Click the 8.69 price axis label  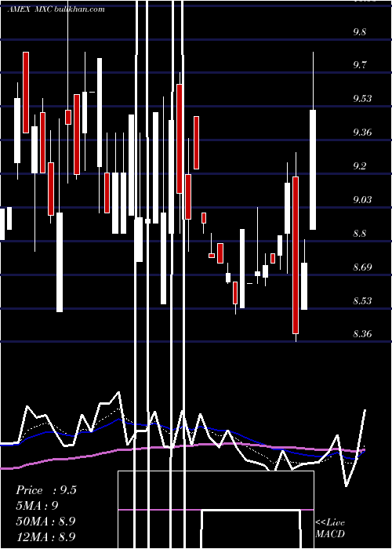click(x=362, y=267)
